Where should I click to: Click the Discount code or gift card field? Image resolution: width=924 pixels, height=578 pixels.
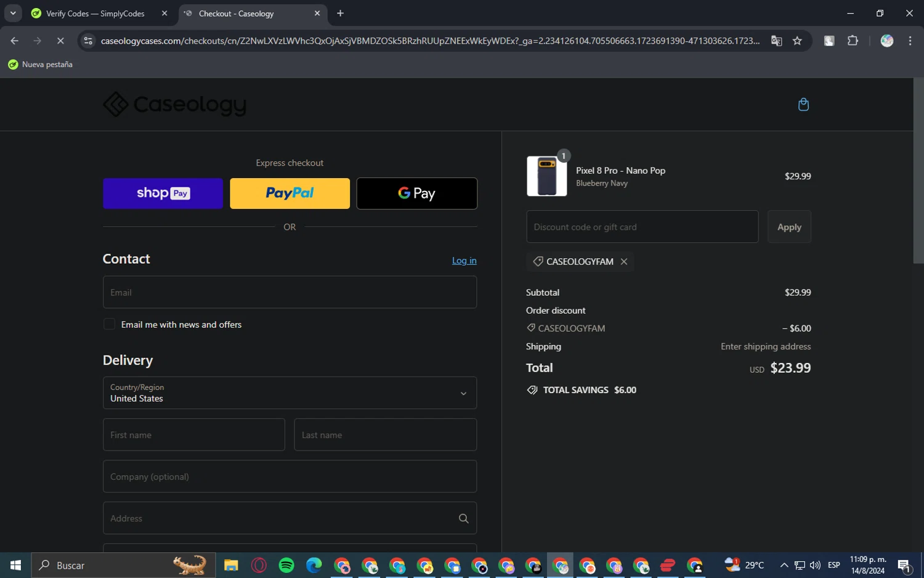[642, 227]
